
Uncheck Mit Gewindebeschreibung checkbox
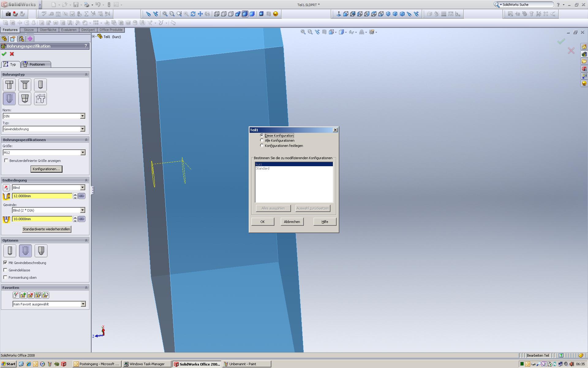coord(5,263)
